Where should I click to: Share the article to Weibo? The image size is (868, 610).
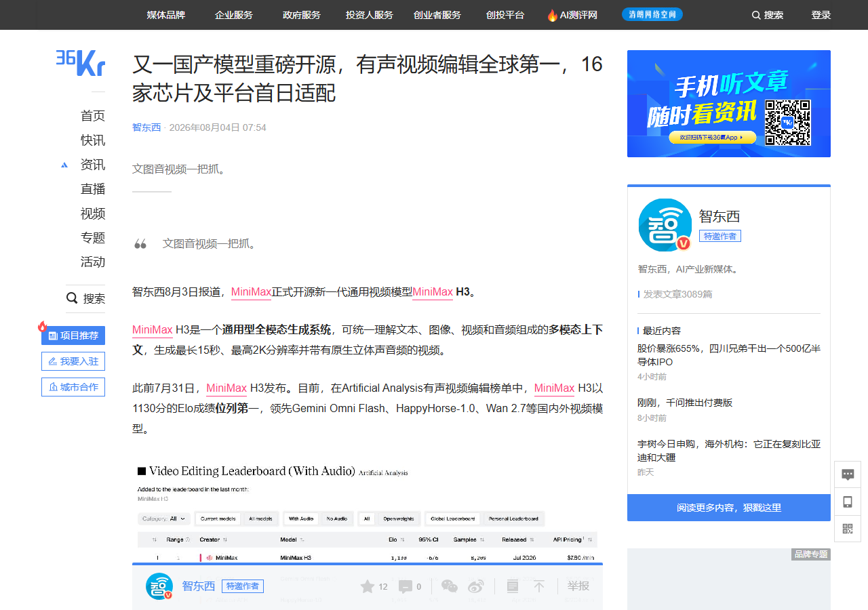pyautogui.click(x=476, y=586)
